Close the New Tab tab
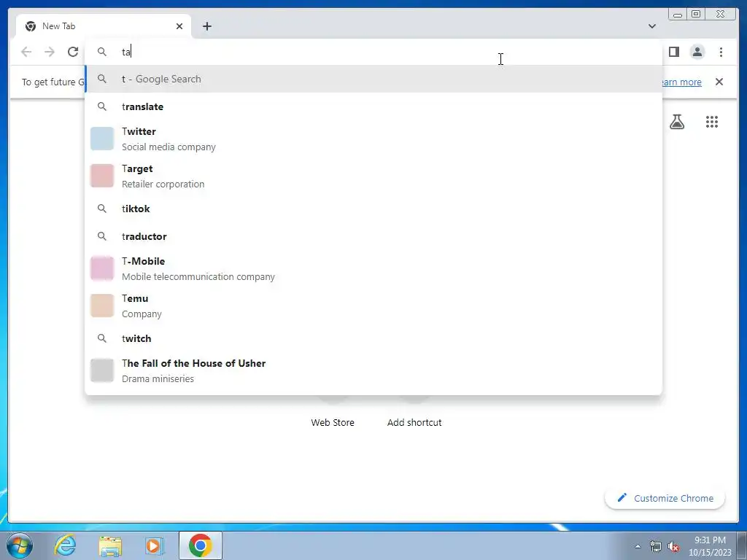The height and width of the screenshot is (560, 747). [x=179, y=26]
